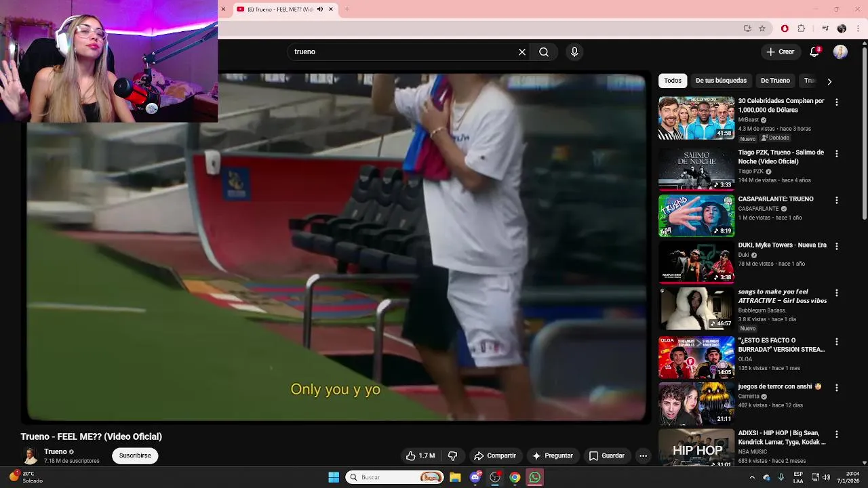This screenshot has width=868, height=488.
Task: Open the DUKI, Myke Towers - Nueva Era title
Action: point(782,245)
